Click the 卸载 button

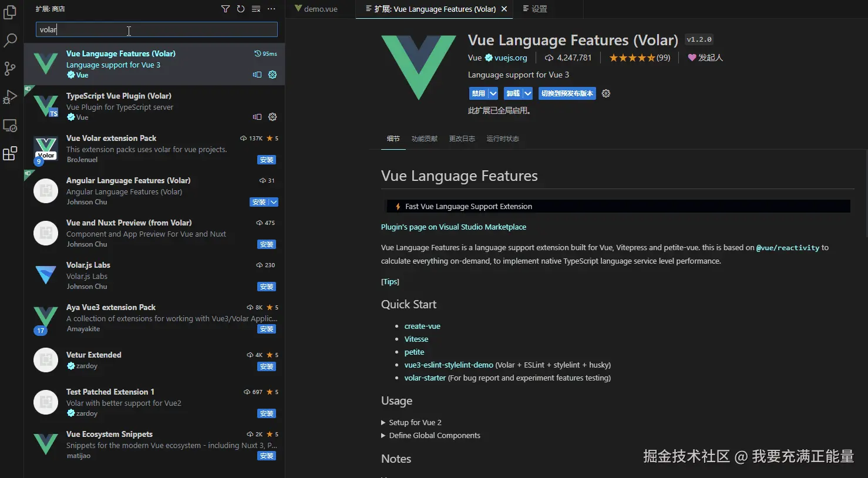(x=513, y=93)
